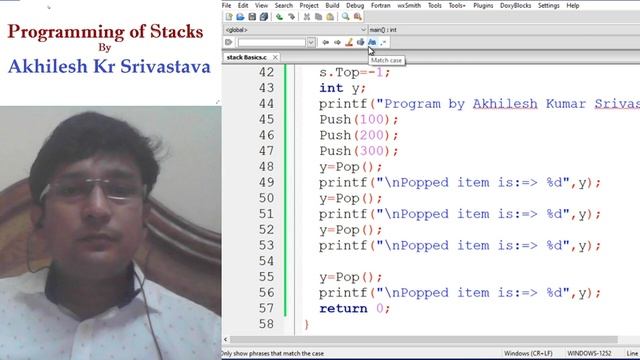This screenshot has width=640, height=360.
Task: Open the DoxyBlocks menu
Action: [516, 6]
